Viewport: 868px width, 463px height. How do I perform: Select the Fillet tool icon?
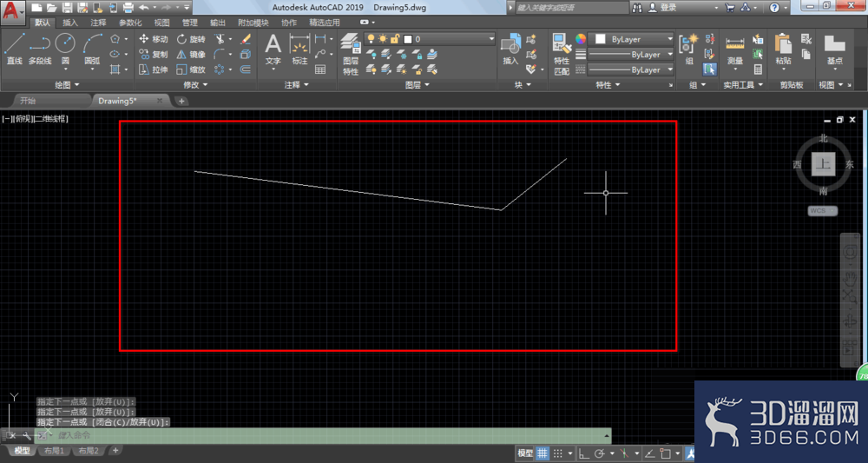tap(220, 54)
